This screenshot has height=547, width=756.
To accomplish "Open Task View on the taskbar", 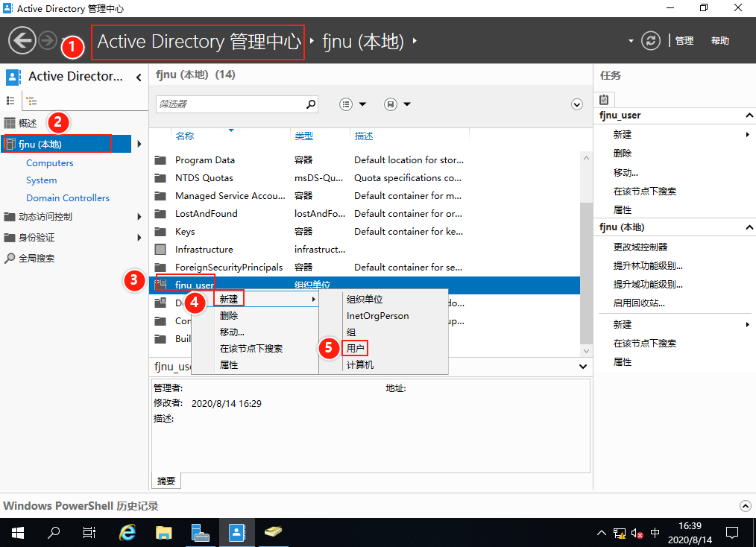I will (89, 533).
